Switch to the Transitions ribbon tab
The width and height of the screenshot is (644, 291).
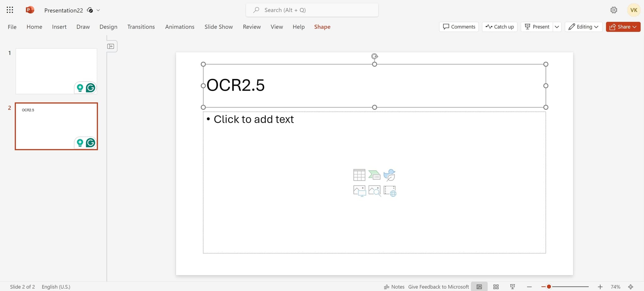point(141,27)
